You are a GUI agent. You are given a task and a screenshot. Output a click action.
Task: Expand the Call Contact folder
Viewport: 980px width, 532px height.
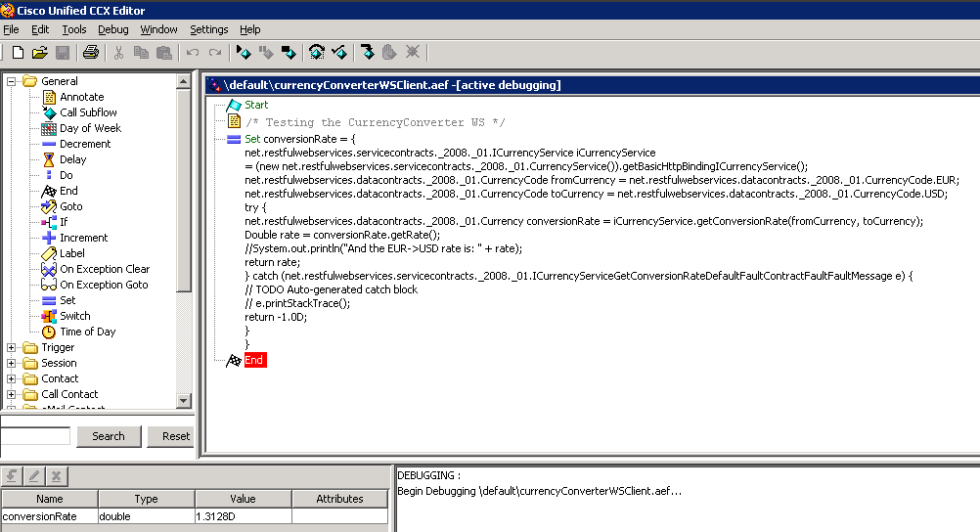[12, 394]
